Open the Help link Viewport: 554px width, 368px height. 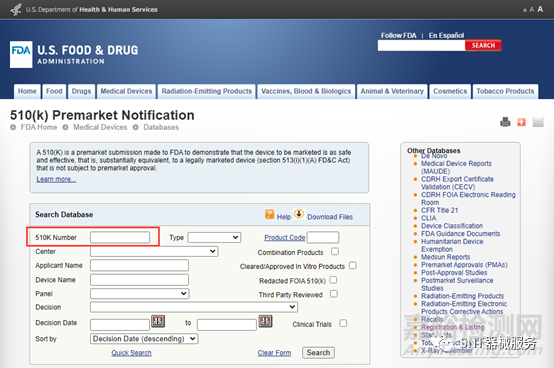click(x=284, y=217)
